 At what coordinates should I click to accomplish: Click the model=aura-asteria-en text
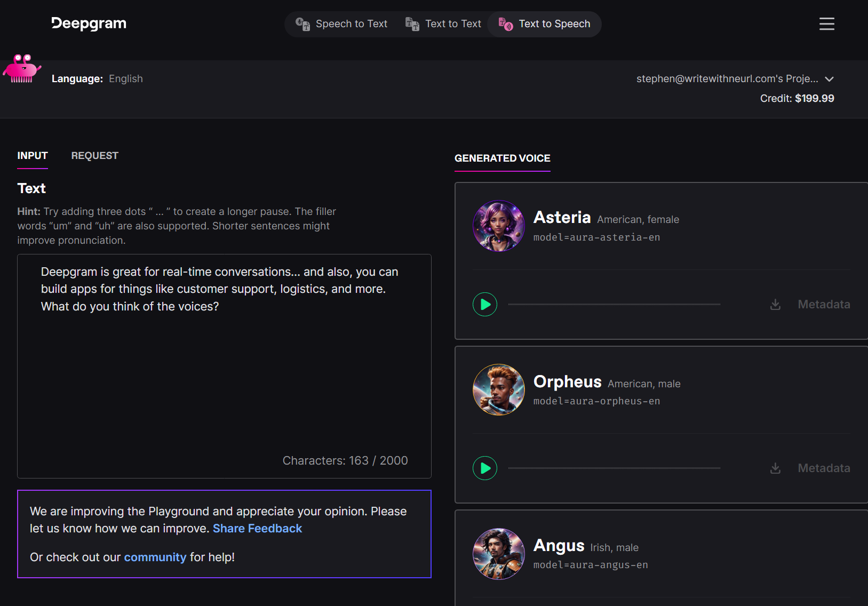tap(596, 237)
